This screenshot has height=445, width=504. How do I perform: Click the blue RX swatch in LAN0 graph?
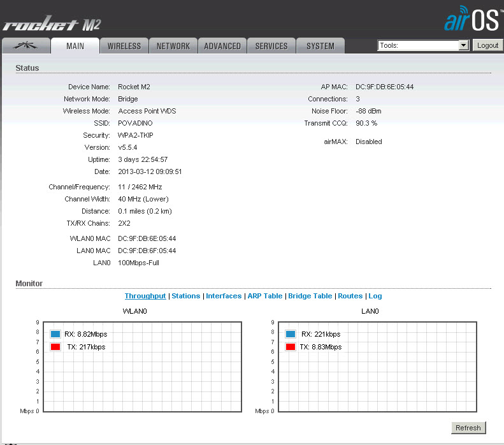(291, 334)
